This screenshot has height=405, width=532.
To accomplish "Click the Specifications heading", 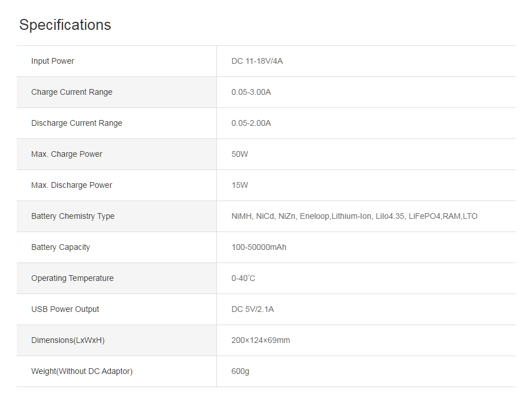I will (x=65, y=25).
